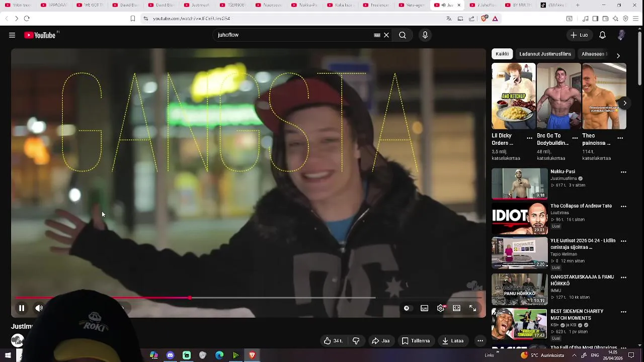Select the Kaikki filter chip
644x362 pixels.
click(x=502, y=54)
